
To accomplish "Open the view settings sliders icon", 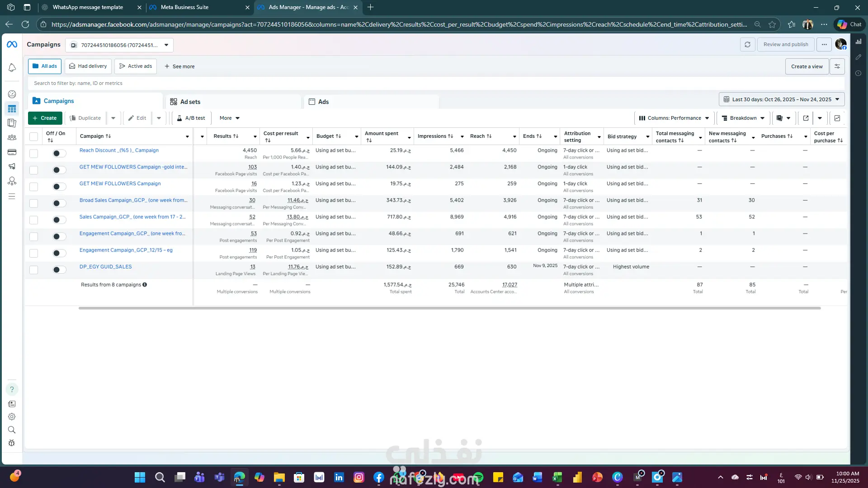I will pyautogui.click(x=837, y=66).
